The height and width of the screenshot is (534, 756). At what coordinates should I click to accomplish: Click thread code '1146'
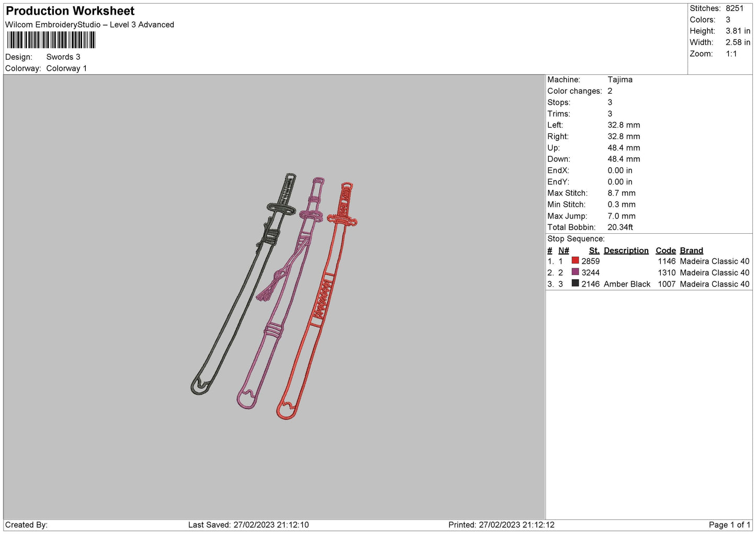667,261
